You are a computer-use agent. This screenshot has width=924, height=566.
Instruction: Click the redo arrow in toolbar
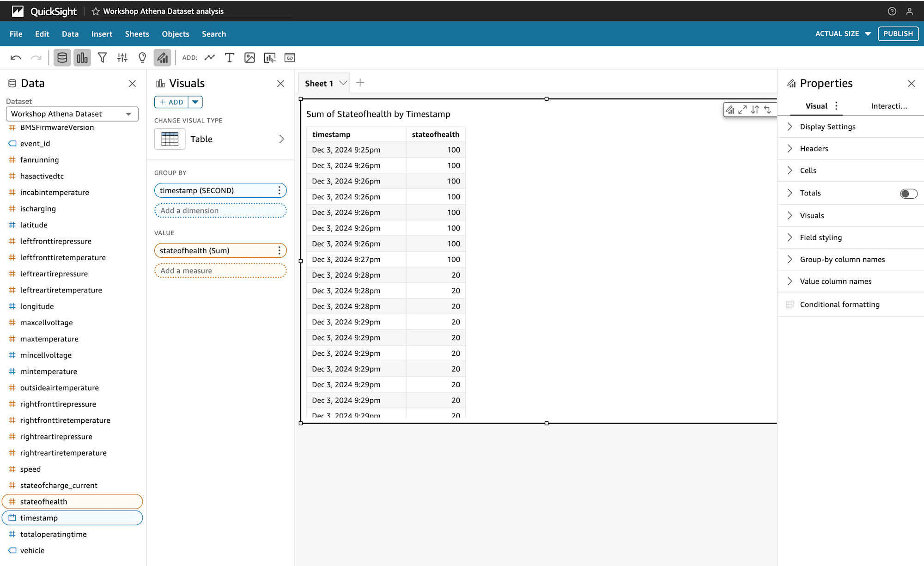click(x=36, y=58)
